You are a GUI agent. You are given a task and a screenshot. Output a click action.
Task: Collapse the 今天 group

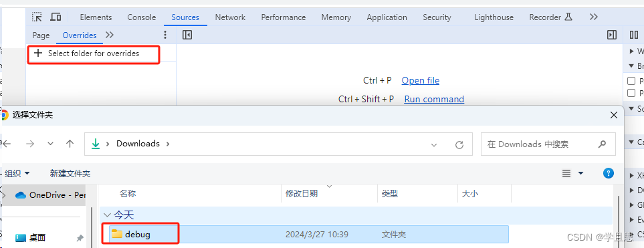[107, 215]
